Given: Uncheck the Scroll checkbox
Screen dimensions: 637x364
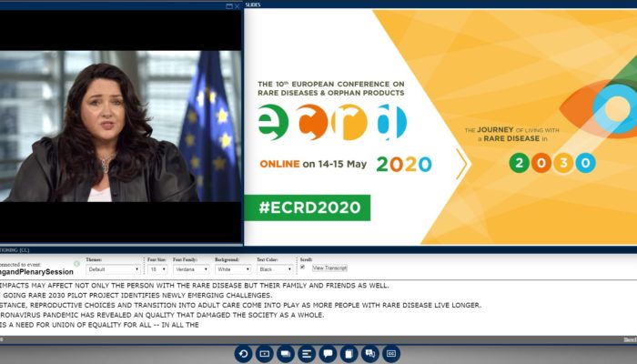Looking at the screenshot, I should [x=302, y=267].
